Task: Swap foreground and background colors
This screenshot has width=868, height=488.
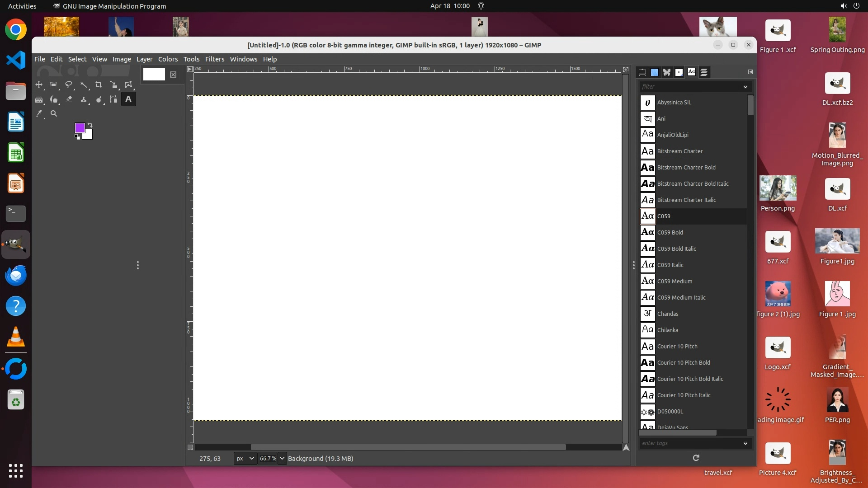Action: [x=90, y=125]
